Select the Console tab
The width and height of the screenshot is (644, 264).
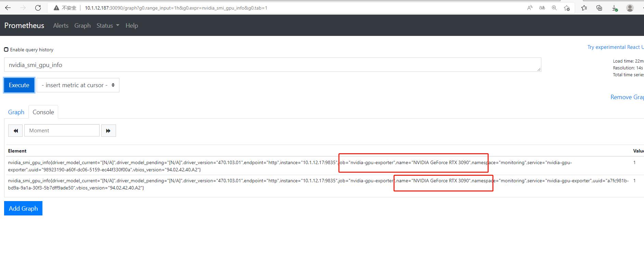43,112
